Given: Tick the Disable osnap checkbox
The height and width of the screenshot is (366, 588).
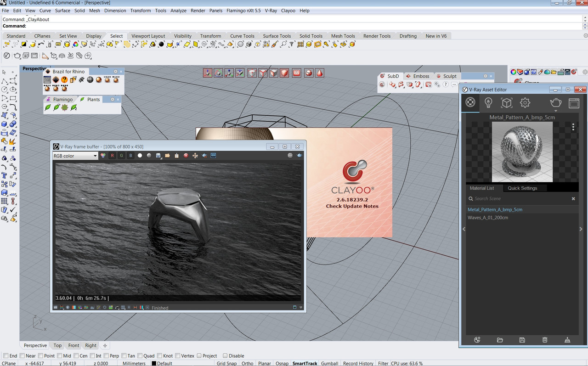Looking at the screenshot, I should 225,356.
